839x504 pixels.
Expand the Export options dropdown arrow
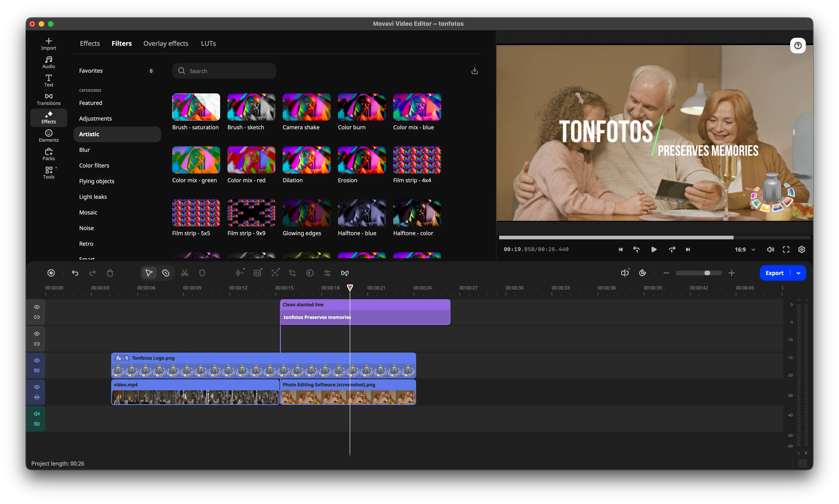click(798, 273)
